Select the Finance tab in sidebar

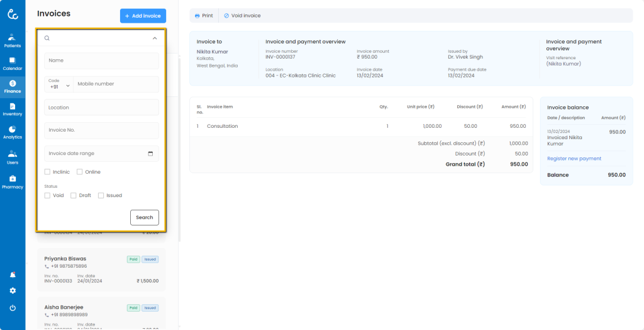(13, 86)
